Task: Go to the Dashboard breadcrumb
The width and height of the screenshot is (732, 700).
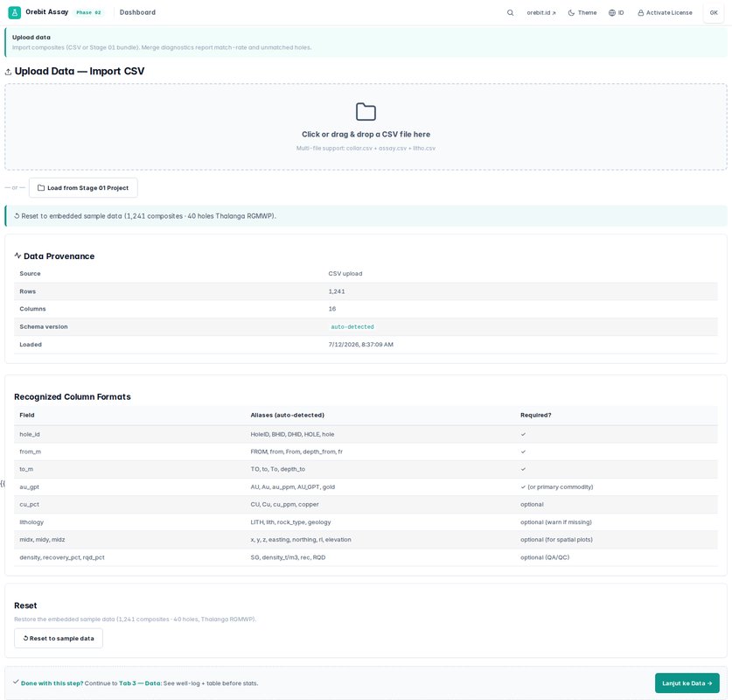Action: pos(137,12)
